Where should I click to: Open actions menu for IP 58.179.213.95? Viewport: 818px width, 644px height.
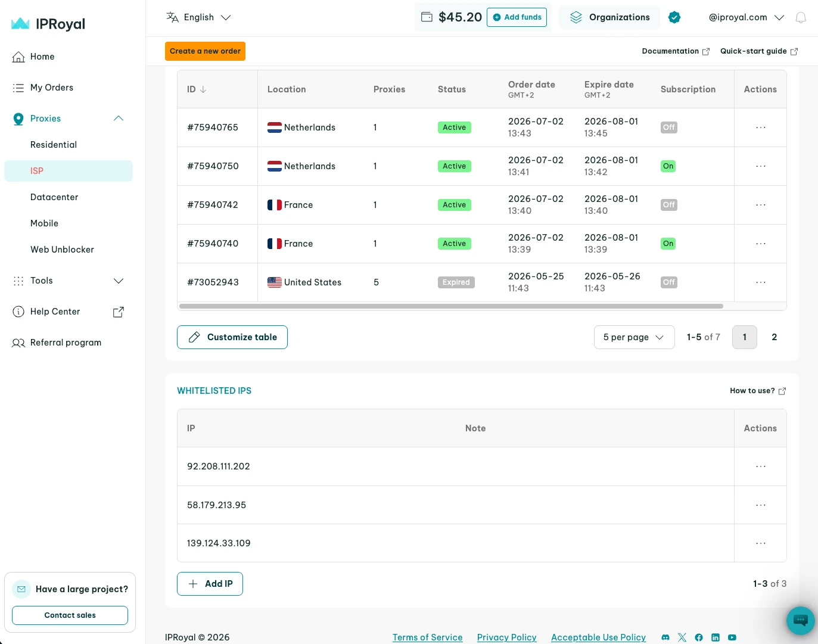pyautogui.click(x=760, y=505)
